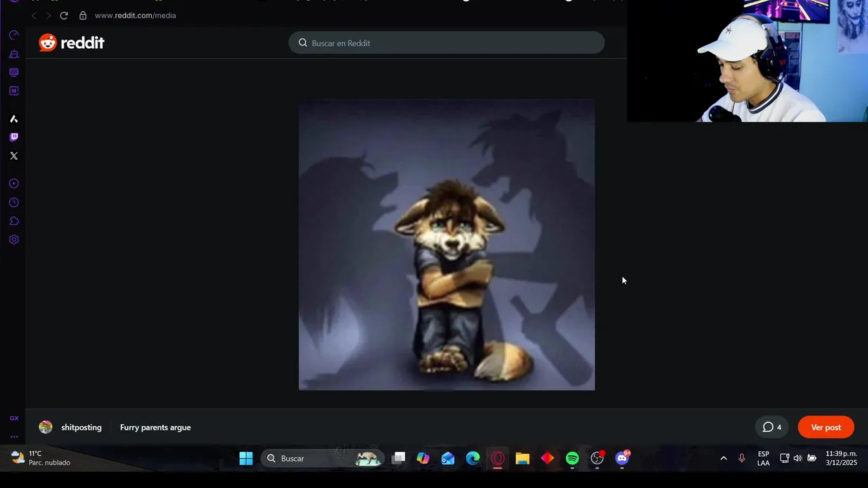Open Outlook mail from the taskbar
This screenshot has height=488, width=868.
tap(448, 459)
